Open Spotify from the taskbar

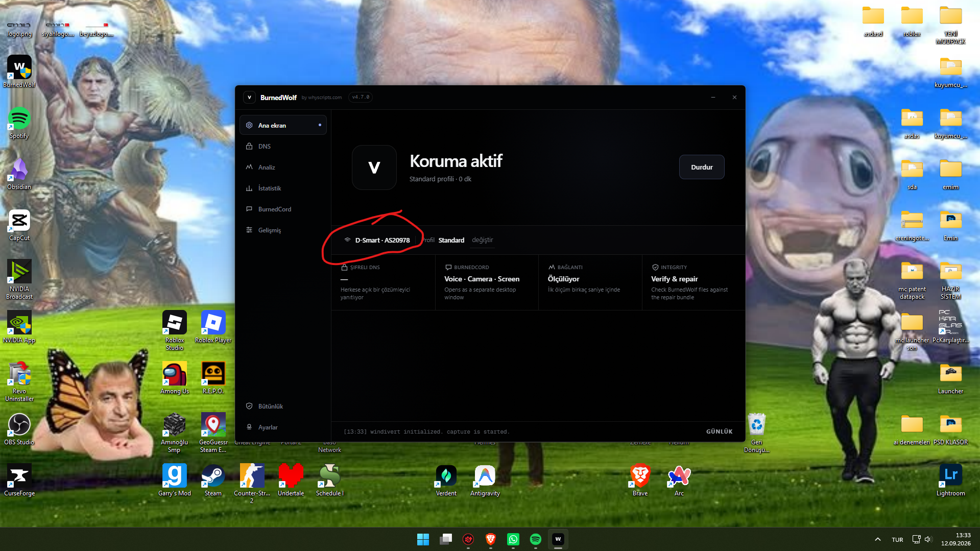pyautogui.click(x=536, y=539)
